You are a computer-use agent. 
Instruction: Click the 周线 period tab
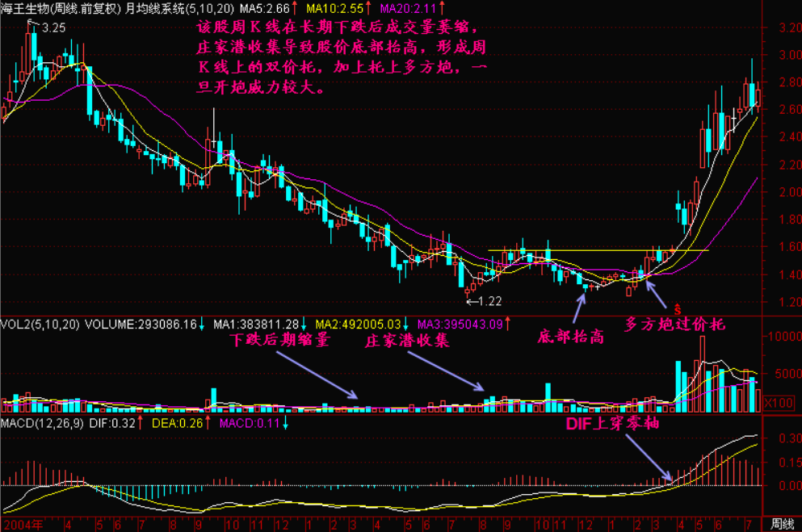point(781,524)
